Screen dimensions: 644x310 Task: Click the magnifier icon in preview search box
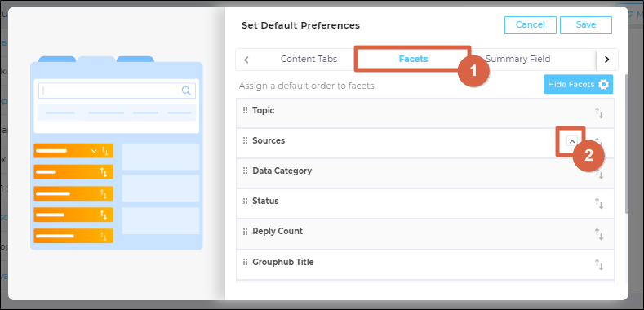tap(186, 91)
